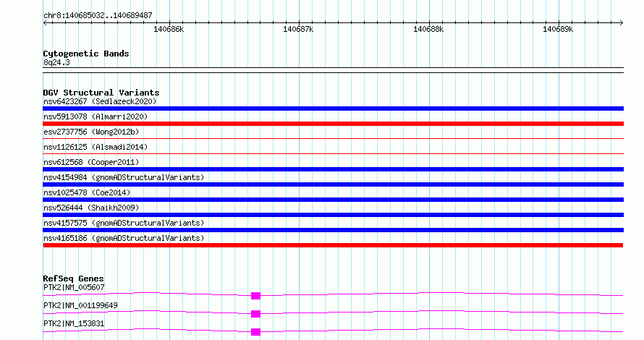
Task: Click the blue bar under nsv4157575
Action: tap(333, 230)
